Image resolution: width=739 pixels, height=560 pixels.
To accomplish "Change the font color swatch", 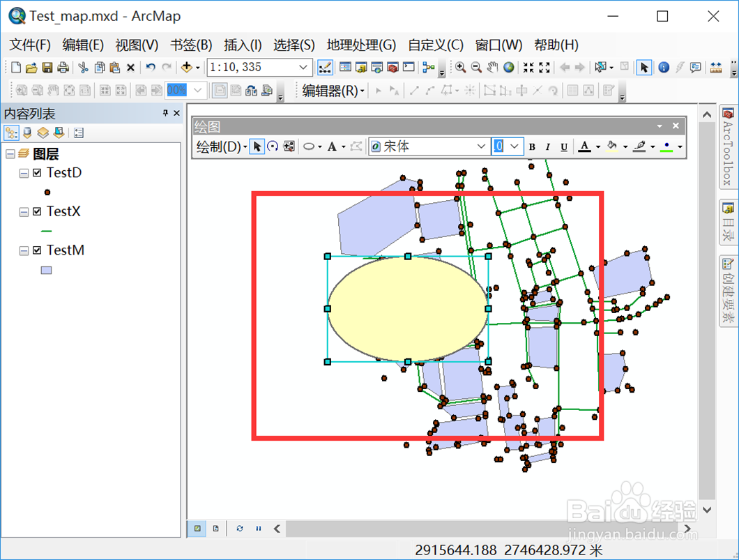I will pyautogui.click(x=584, y=146).
